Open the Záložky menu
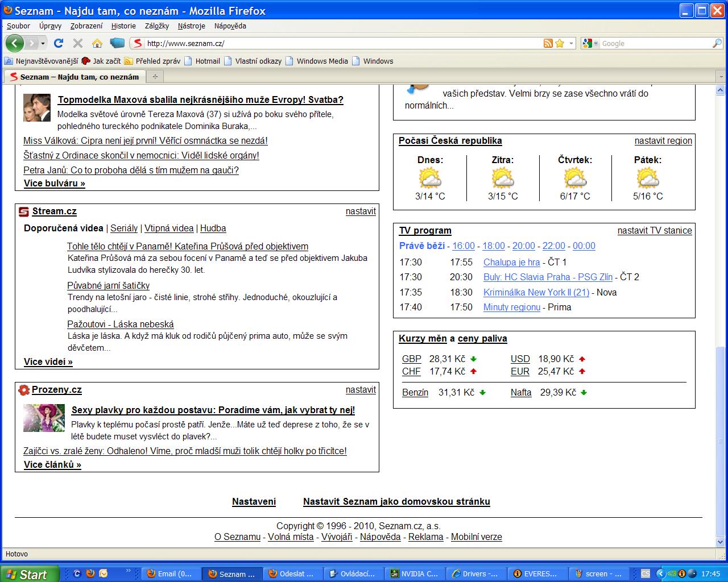 [x=157, y=26]
